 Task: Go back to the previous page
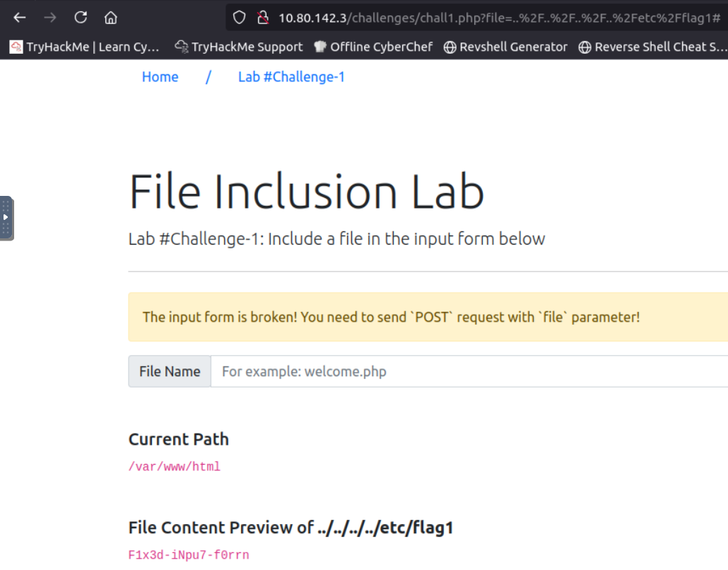coord(20,18)
